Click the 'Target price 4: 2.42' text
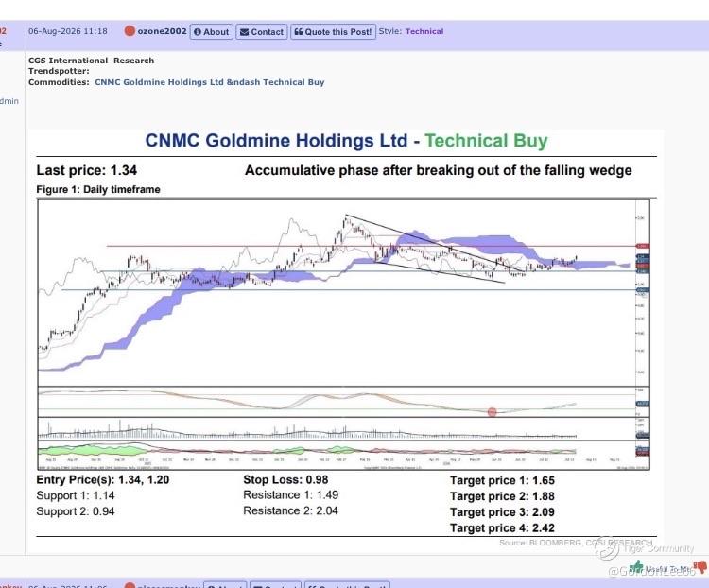709x588 pixels. coord(502,527)
